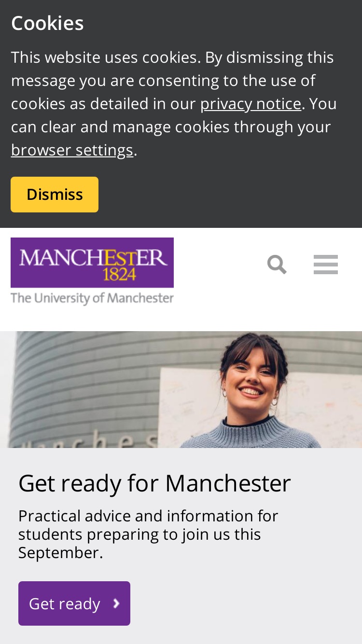Dismiss the cookies banner
Screen dimensions: 362x644
55,195
